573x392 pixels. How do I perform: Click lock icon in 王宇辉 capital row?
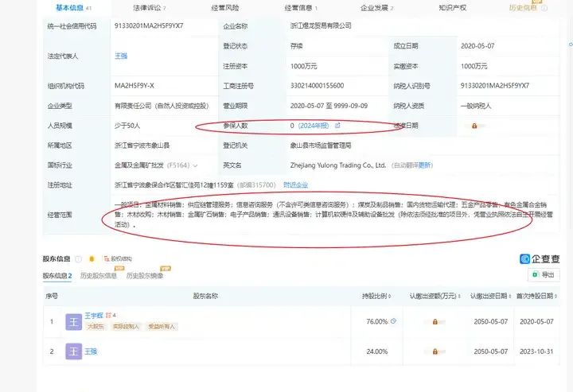click(435, 322)
